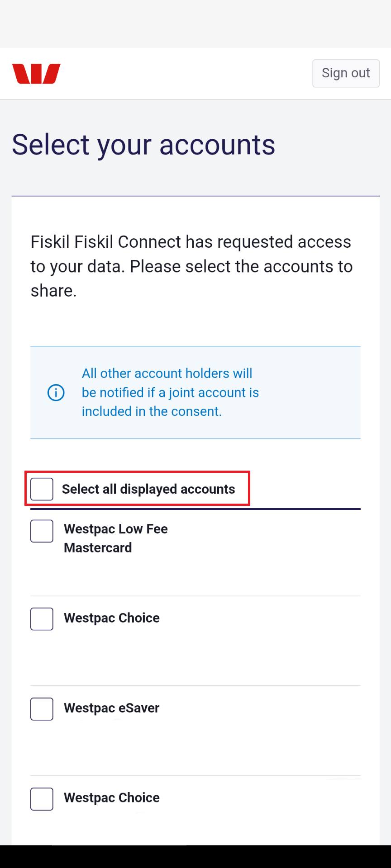The height and width of the screenshot is (868, 391).
Task: Click the blue info icon in the notice
Action: pyautogui.click(x=56, y=392)
